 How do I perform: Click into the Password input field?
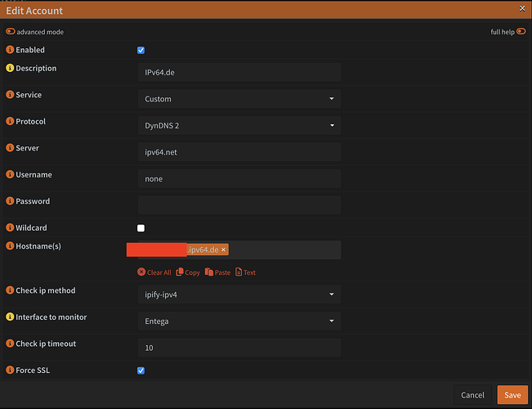pyautogui.click(x=239, y=205)
